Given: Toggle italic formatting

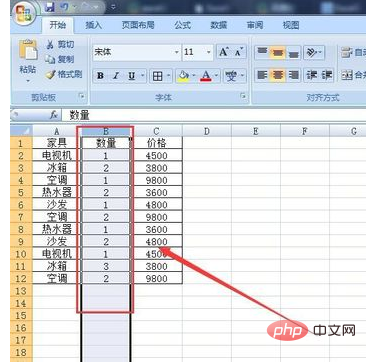Looking at the screenshot, I should 116,76.
